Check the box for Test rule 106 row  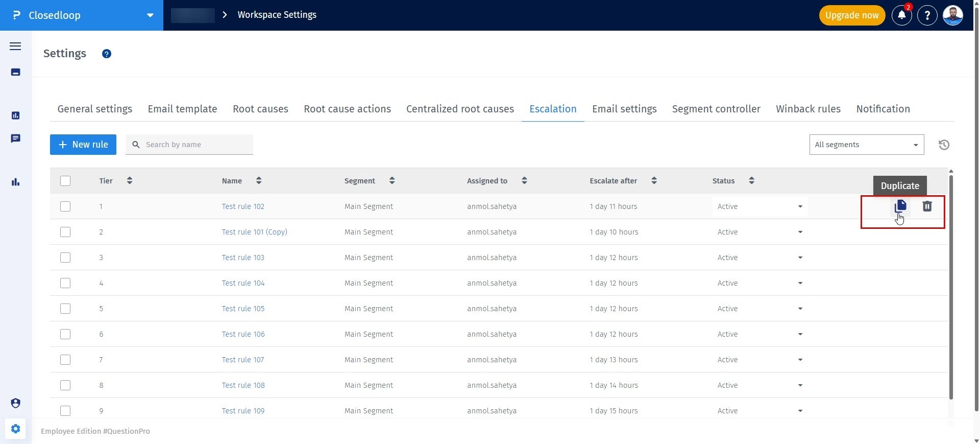[x=65, y=334]
